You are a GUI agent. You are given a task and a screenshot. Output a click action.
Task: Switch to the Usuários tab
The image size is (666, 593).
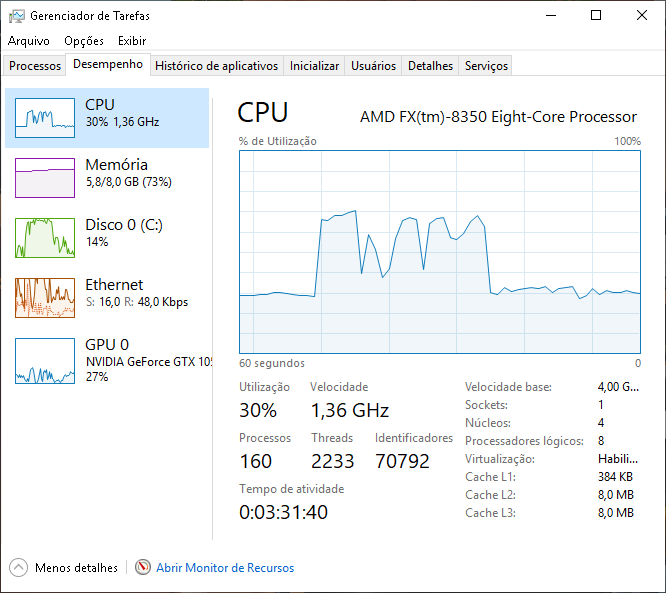(373, 66)
